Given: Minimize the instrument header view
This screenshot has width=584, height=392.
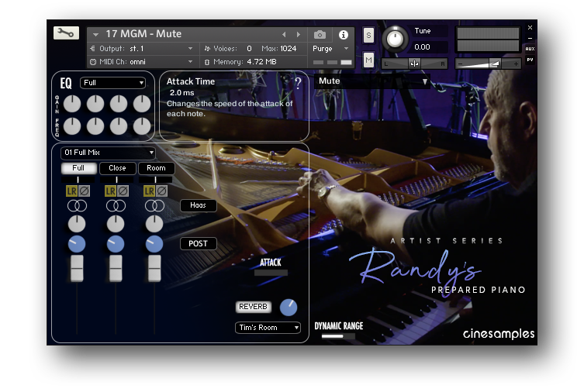Looking at the screenshot, I should click(x=530, y=38).
